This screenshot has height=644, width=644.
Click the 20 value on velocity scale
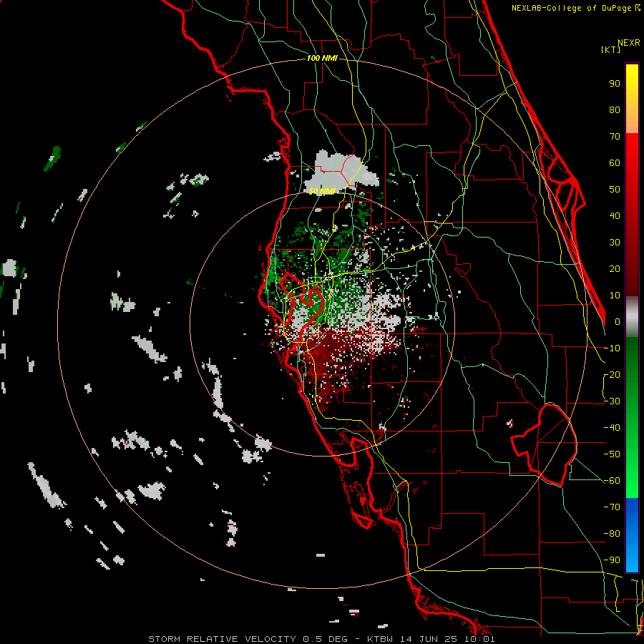point(615,269)
